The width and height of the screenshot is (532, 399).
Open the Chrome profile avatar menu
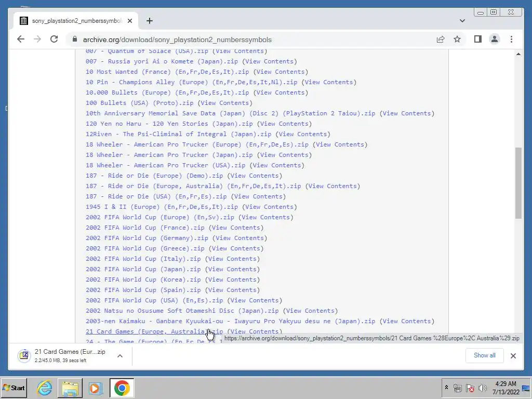click(495, 39)
